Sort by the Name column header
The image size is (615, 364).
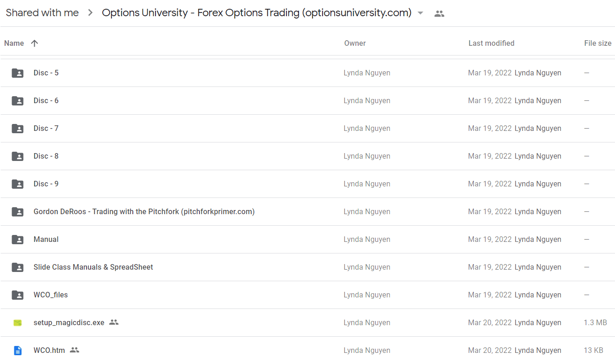pos(14,43)
